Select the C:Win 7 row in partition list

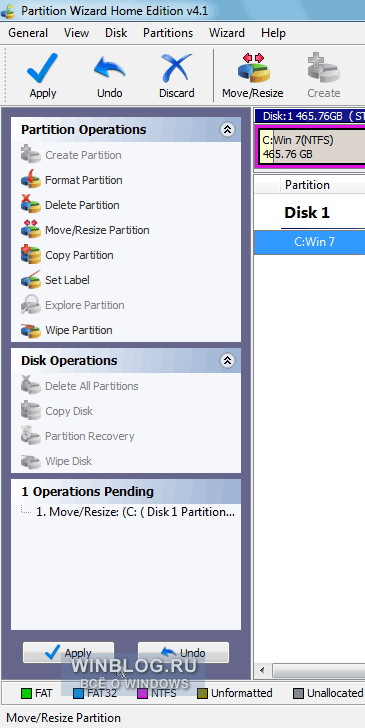309,242
